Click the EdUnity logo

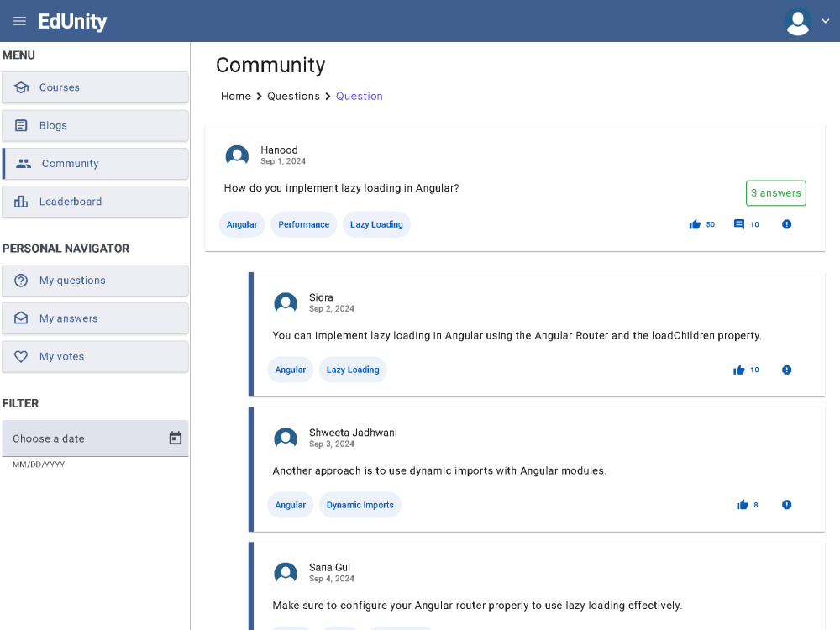[72, 22]
